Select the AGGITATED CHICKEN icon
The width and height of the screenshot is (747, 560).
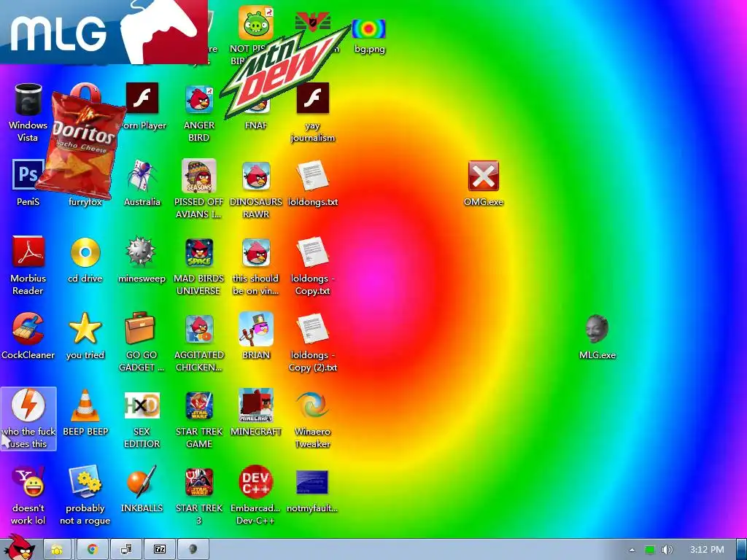[x=199, y=329]
